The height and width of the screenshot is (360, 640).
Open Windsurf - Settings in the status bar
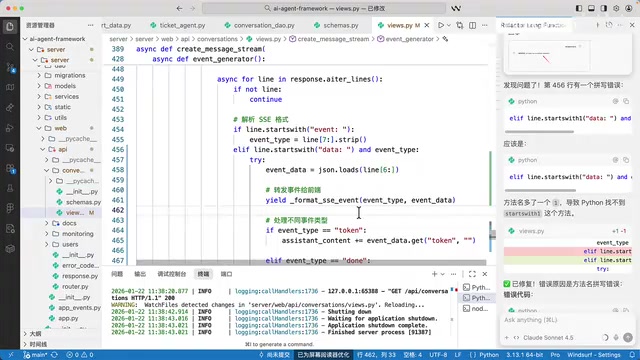[x=594, y=355]
